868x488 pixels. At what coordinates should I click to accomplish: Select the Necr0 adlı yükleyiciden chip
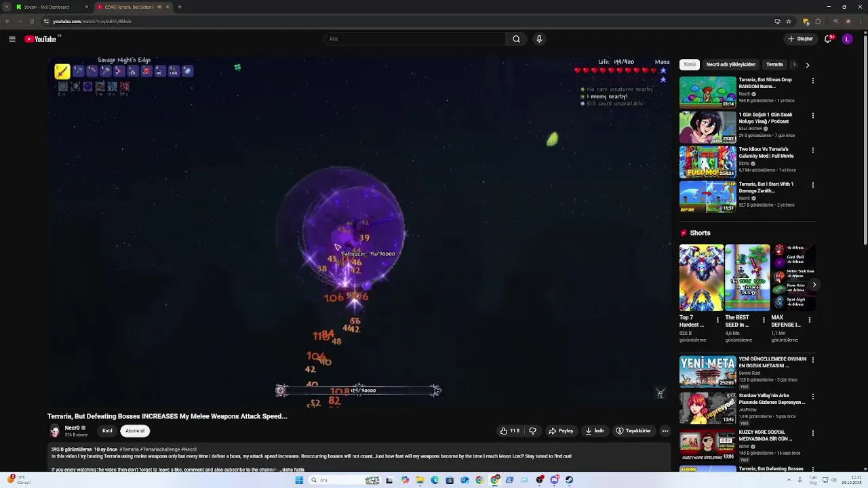[x=730, y=64]
